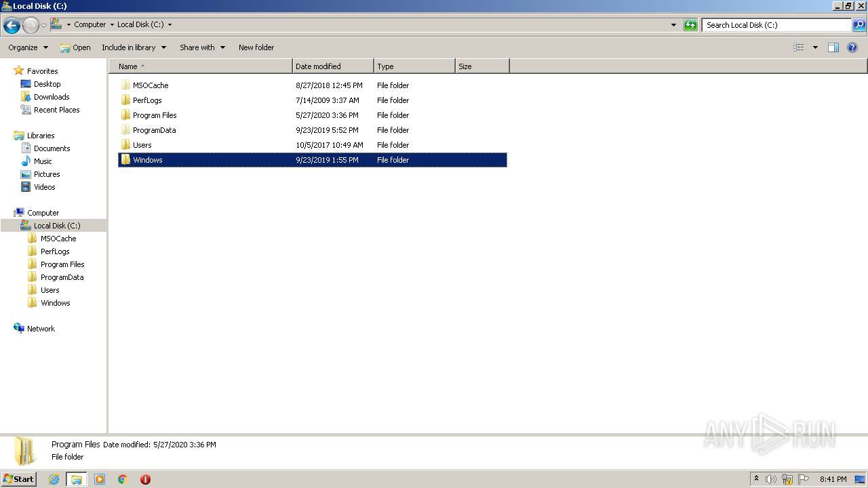This screenshot has width=868, height=488.
Task: Click the 7/14/2009 3:37 AM date cell
Action: 328,100
